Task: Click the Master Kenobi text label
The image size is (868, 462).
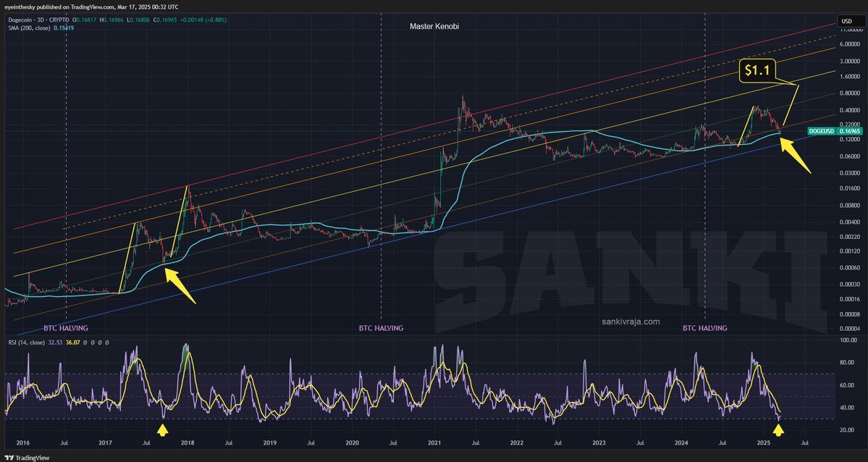Action: click(x=434, y=26)
